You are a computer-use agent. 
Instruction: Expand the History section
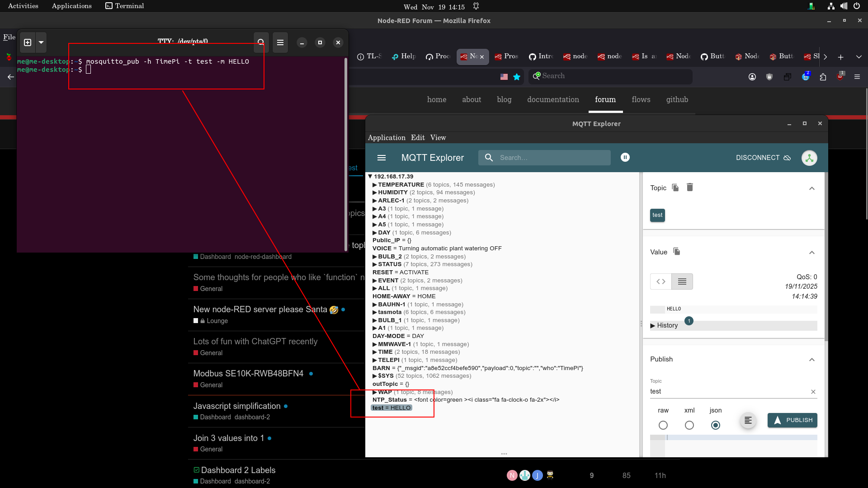(665, 325)
